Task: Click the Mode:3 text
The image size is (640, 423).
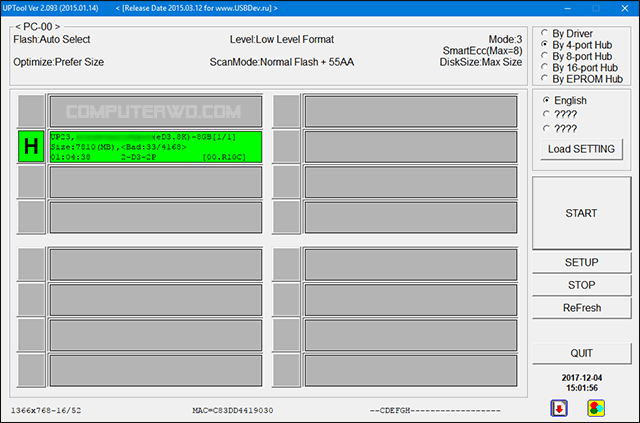Action: (x=505, y=40)
